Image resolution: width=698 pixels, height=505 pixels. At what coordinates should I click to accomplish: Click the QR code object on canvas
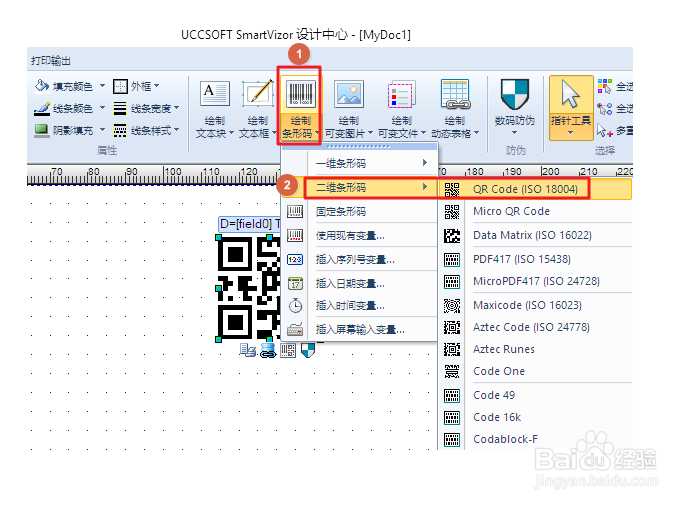coord(249,289)
